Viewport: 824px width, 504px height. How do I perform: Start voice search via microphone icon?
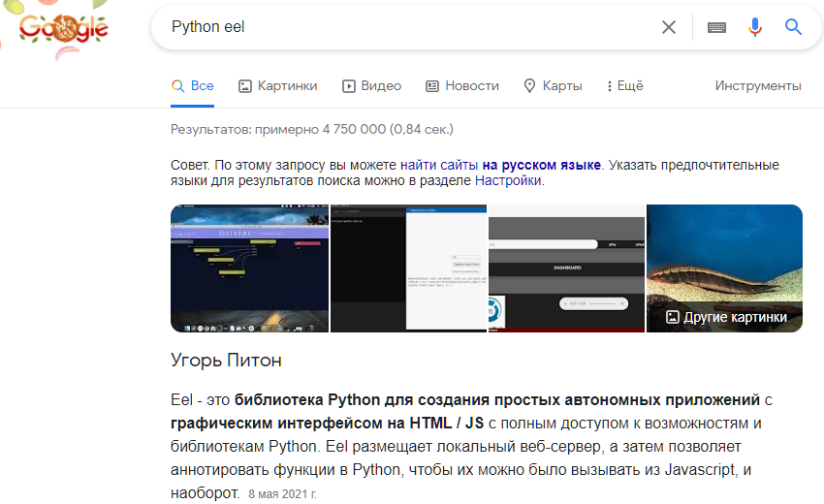click(x=754, y=27)
